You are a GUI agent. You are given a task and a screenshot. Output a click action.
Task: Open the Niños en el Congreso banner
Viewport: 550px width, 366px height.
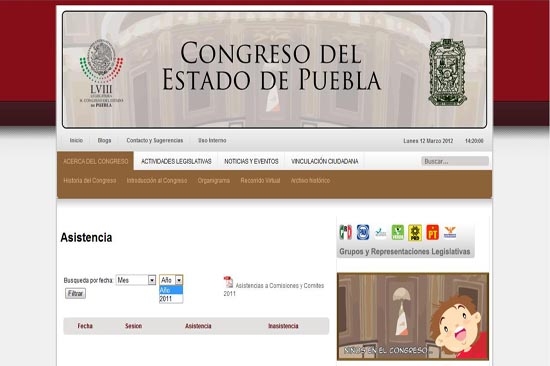[x=413, y=317]
